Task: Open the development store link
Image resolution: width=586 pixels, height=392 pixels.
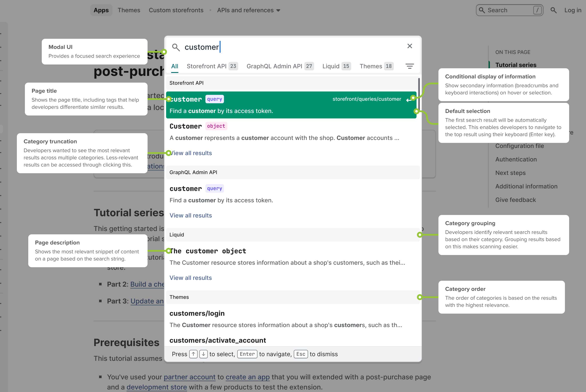Action: (156, 387)
